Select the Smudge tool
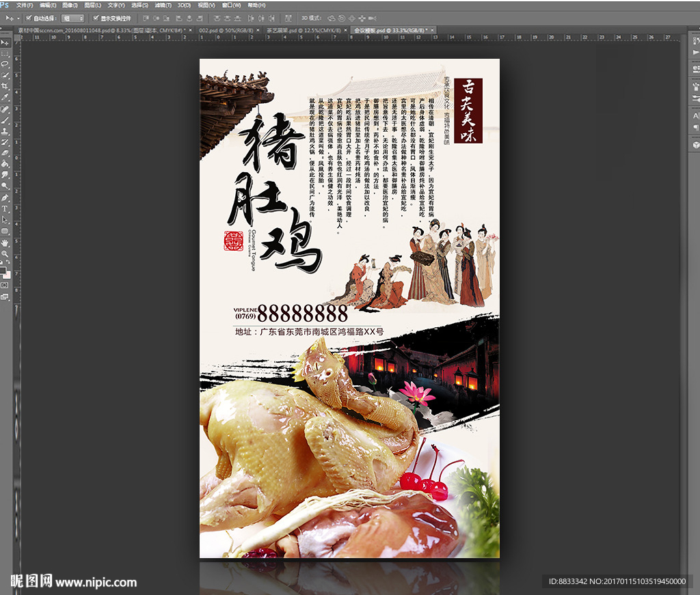This screenshot has width=700, height=595. [x=5, y=176]
